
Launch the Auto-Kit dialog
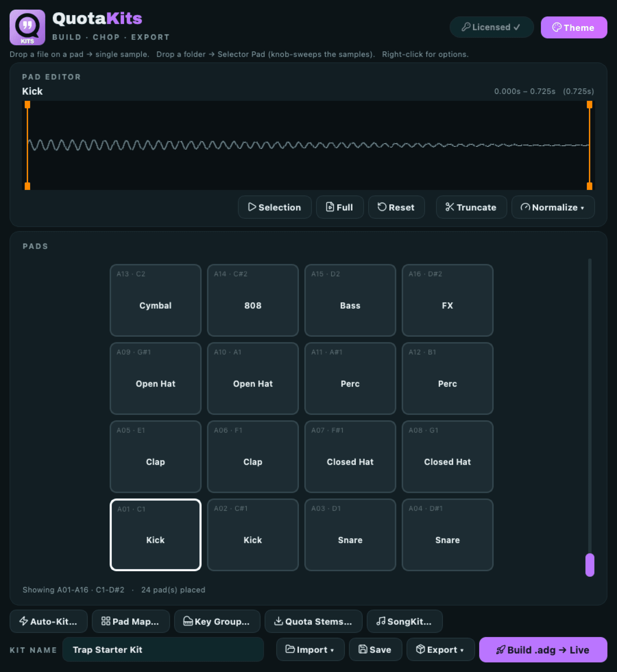[48, 621]
